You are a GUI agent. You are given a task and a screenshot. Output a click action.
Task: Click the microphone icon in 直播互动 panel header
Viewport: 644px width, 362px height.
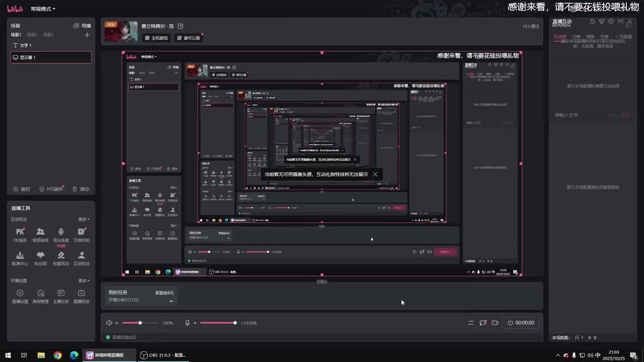pyautogui.click(x=602, y=21)
